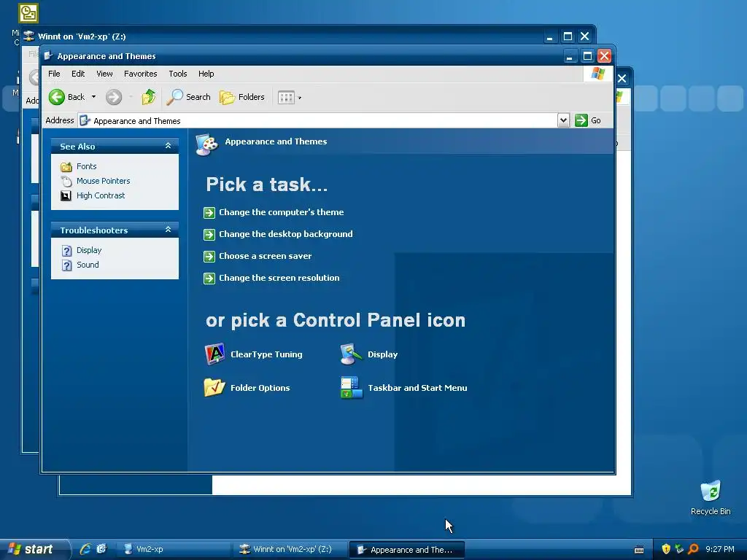Open the File menu
The height and width of the screenshot is (560, 747).
pos(54,74)
